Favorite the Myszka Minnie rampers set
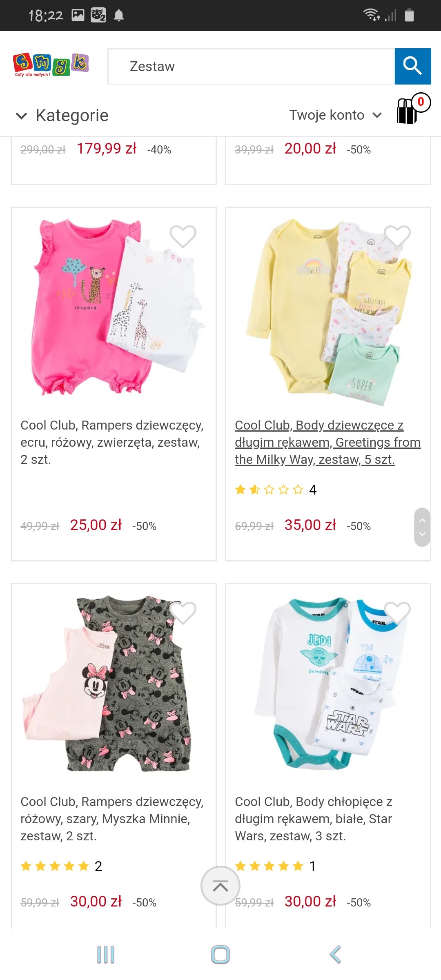 (x=183, y=613)
